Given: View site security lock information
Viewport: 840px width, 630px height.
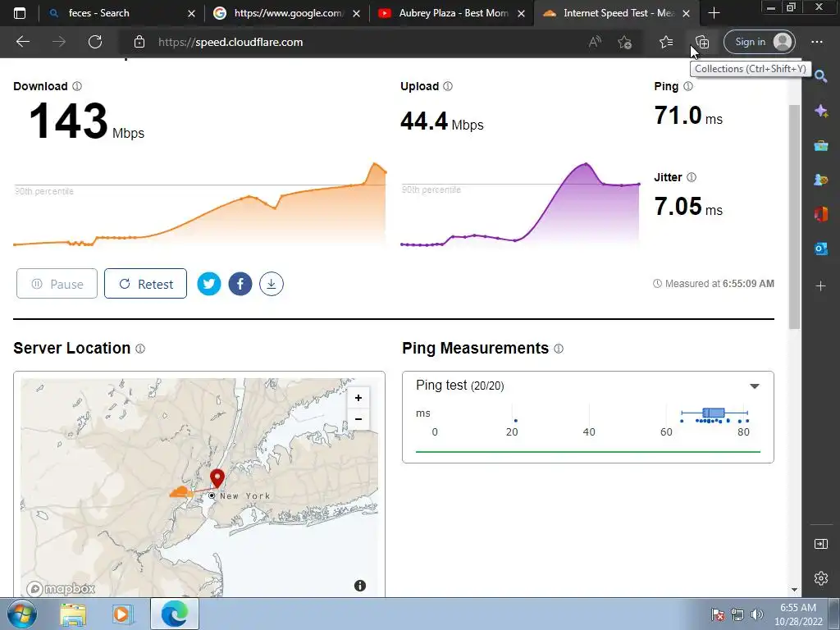Looking at the screenshot, I should coord(139,42).
